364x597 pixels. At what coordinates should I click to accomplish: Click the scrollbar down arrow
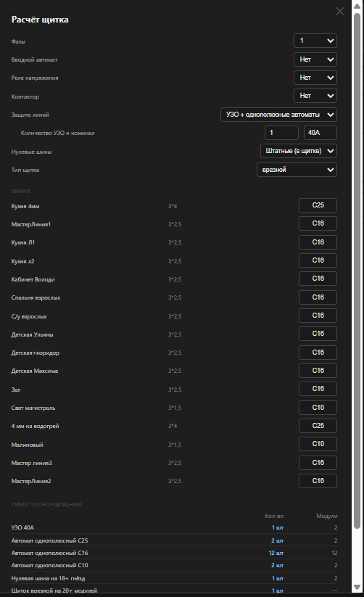[x=357, y=588]
